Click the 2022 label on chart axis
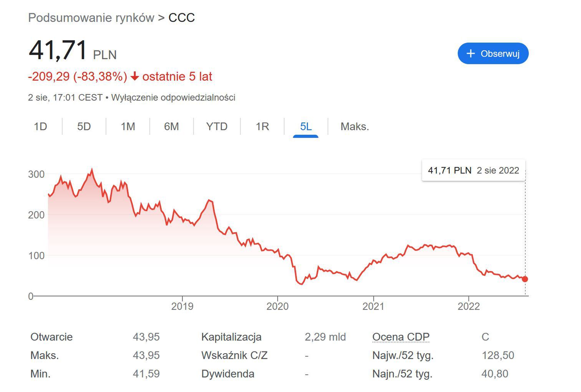Image resolution: width=581 pixels, height=392 pixels. pos(468,306)
